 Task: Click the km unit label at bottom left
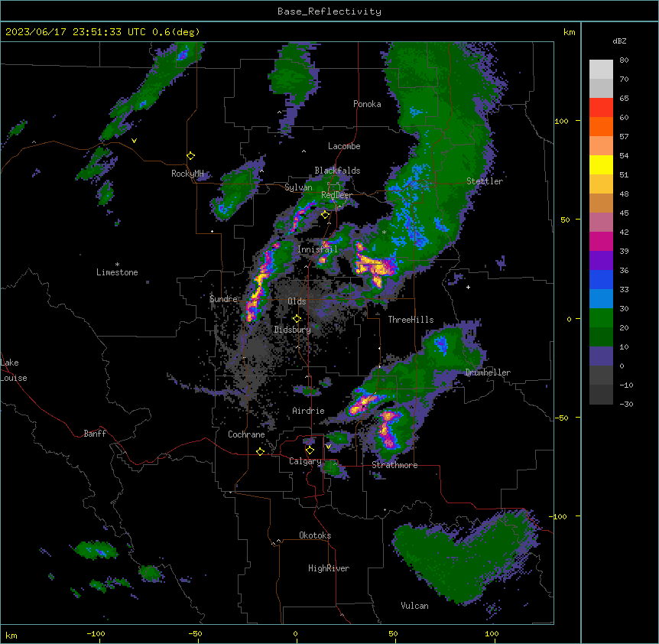click(x=11, y=635)
